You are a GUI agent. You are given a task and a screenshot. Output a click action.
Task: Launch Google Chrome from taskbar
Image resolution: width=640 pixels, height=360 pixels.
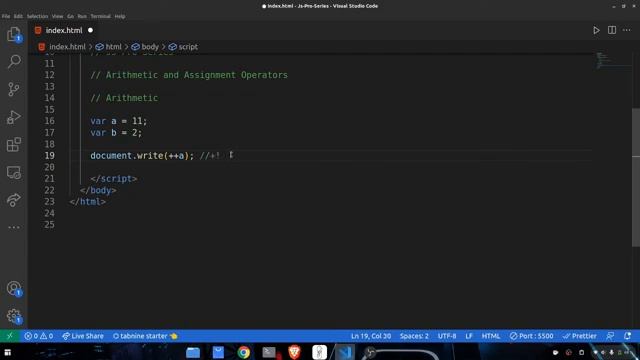point(244,352)
